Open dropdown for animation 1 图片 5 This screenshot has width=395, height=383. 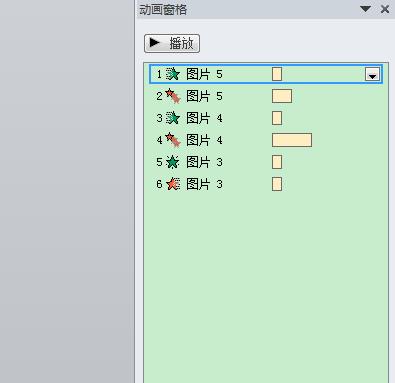(372, 74)
